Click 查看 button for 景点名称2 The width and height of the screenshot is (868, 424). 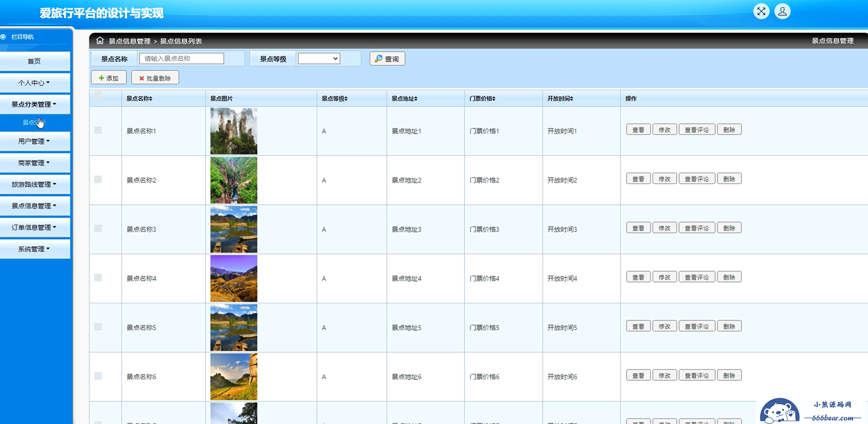point(638,179)
